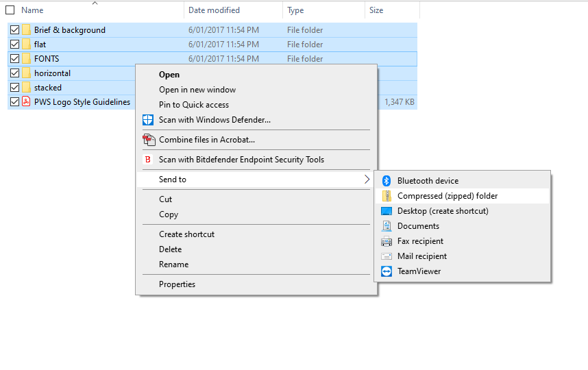Open the Send to menu entry
Viewport: 588px width, 370px height.
click(x=256, y=180)
